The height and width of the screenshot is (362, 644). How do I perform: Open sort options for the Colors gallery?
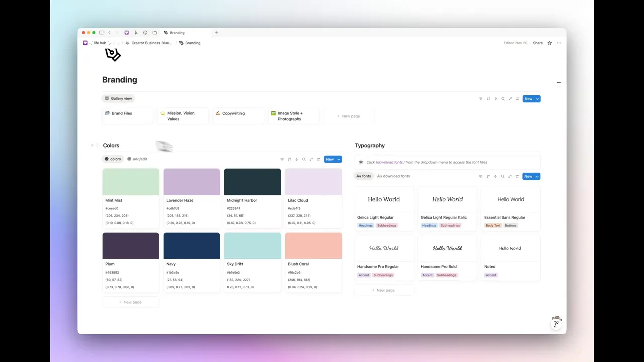pos(289,159)
